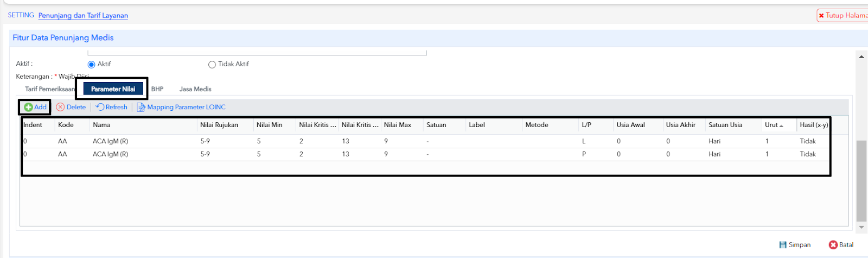
Task: Click the Batal button text
Action: (846, 245)
